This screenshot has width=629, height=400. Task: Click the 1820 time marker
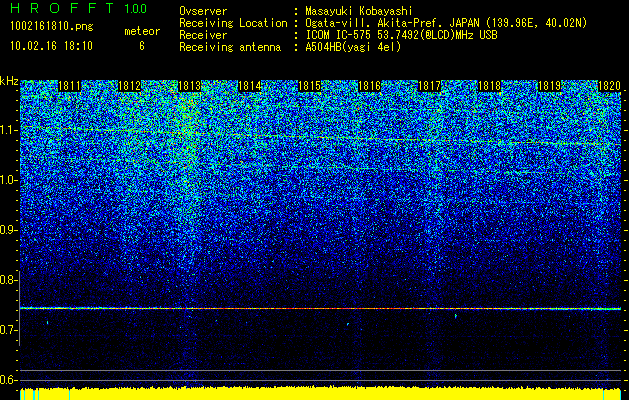coord(609,86)
